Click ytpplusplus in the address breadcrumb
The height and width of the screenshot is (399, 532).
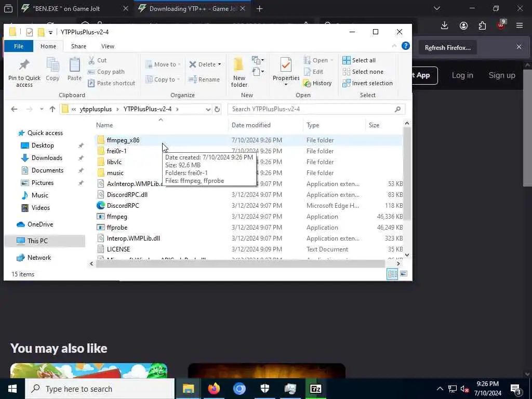pos(96,109)
